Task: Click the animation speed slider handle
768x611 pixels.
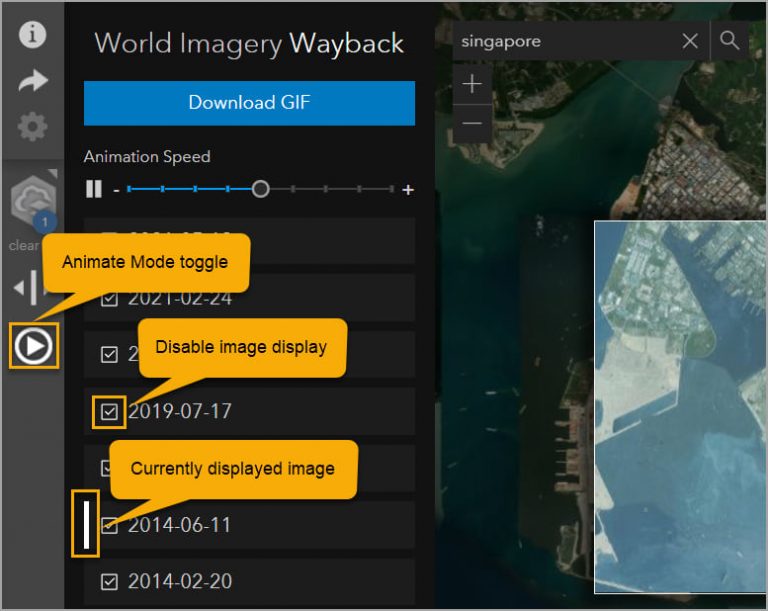Action: (260, 189)
